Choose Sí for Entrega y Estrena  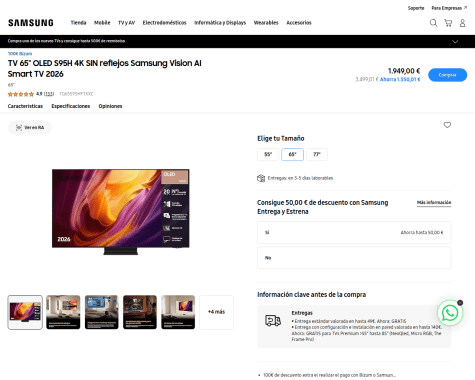pyautogui.click(x=354, y=232)
